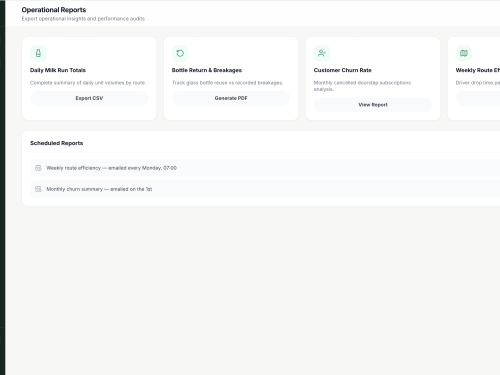Click the user icon on Customer Churn Rate card
The image size is (500, 375).
coord(322,53)
